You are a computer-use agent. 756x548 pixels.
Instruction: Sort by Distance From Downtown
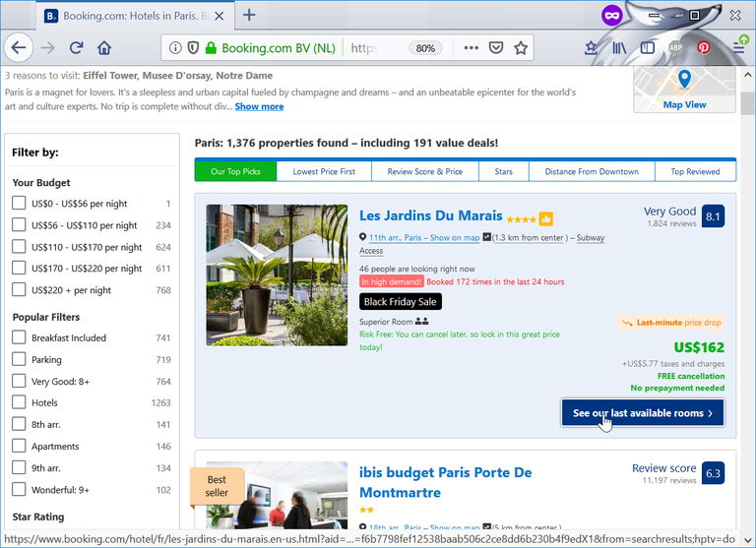[592, 171]
